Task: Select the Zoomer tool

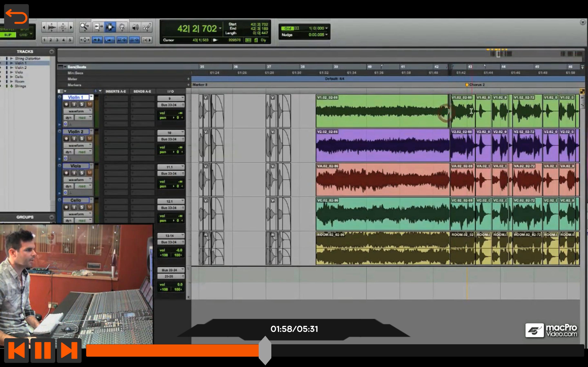Action: coord(85,27)
